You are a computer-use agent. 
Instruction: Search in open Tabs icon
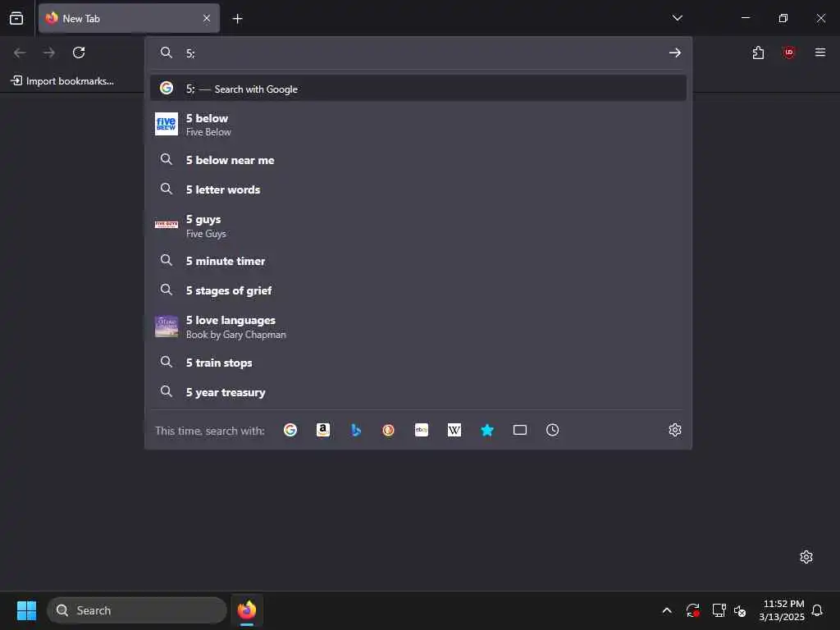519,430
